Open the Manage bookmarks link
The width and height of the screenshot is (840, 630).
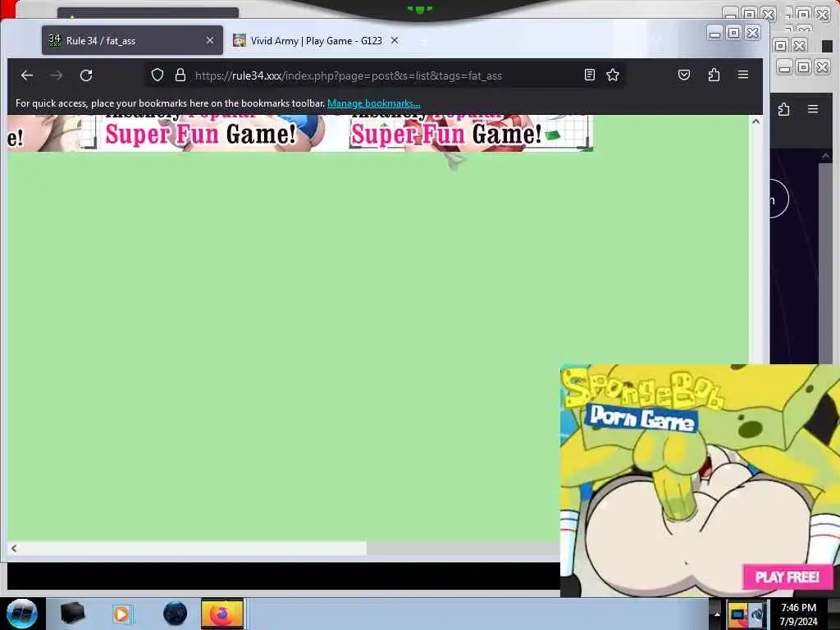[x=373, y=103]
